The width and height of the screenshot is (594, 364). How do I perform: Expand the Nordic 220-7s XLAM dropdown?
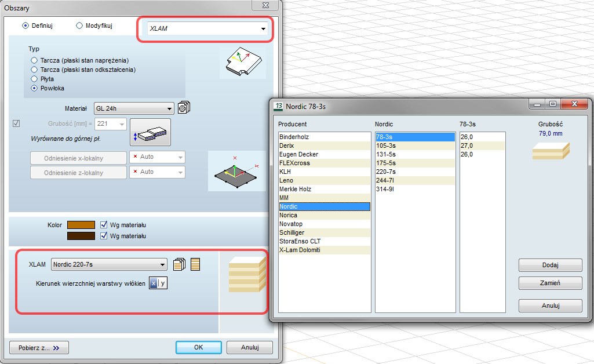[x=109, y=265]
